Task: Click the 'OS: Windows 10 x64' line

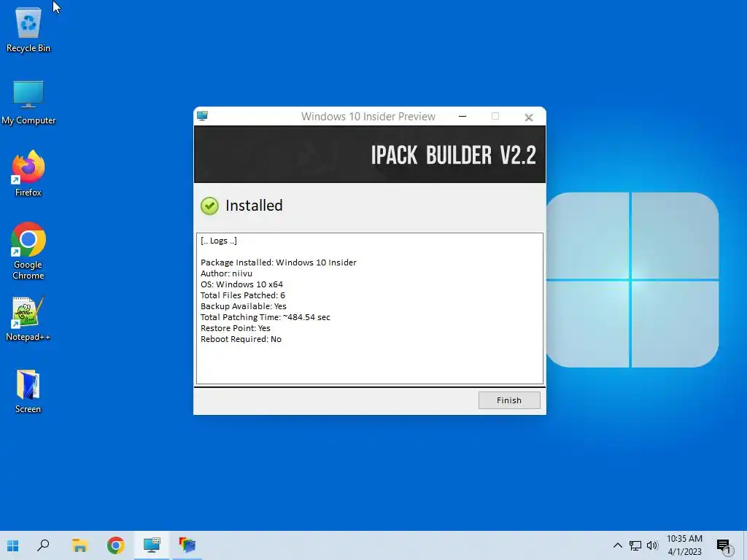Action: [241, 284]
